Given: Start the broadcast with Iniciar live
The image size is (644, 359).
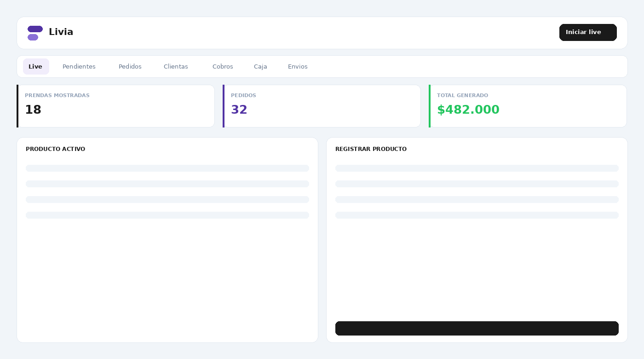Looking at the screenshot, I should tap(588, 32).
